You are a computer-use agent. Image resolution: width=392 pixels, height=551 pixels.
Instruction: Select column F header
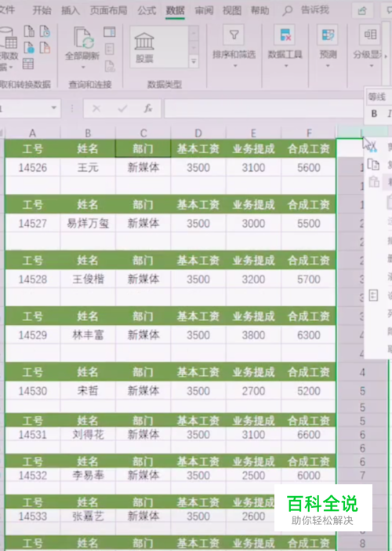click(308, 133)
